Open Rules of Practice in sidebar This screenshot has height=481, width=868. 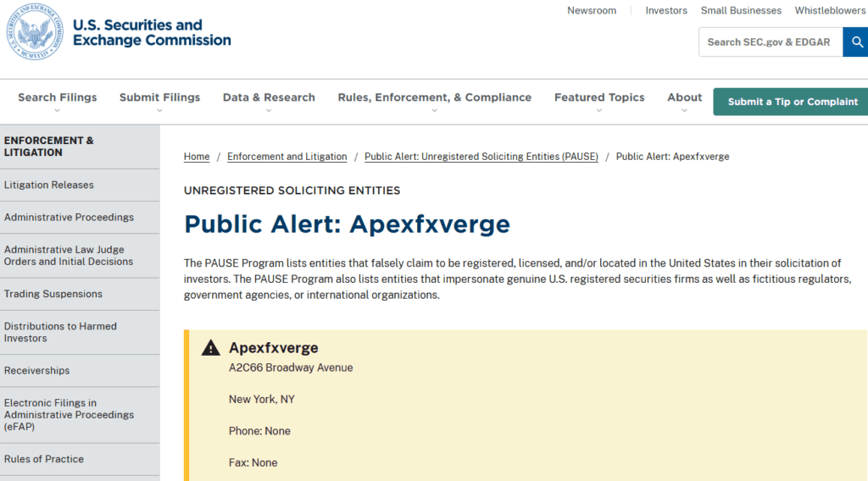click(x=44, y=459)
